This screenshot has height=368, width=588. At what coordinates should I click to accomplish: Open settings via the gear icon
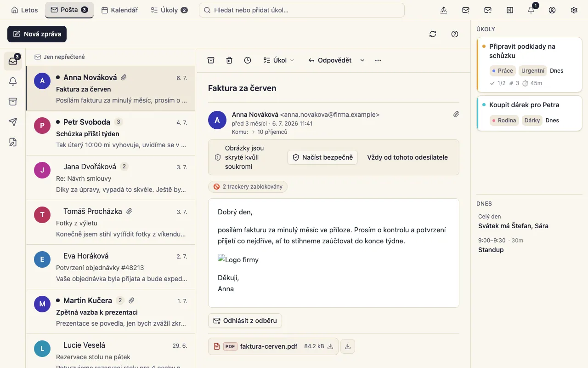coord(574,10)
